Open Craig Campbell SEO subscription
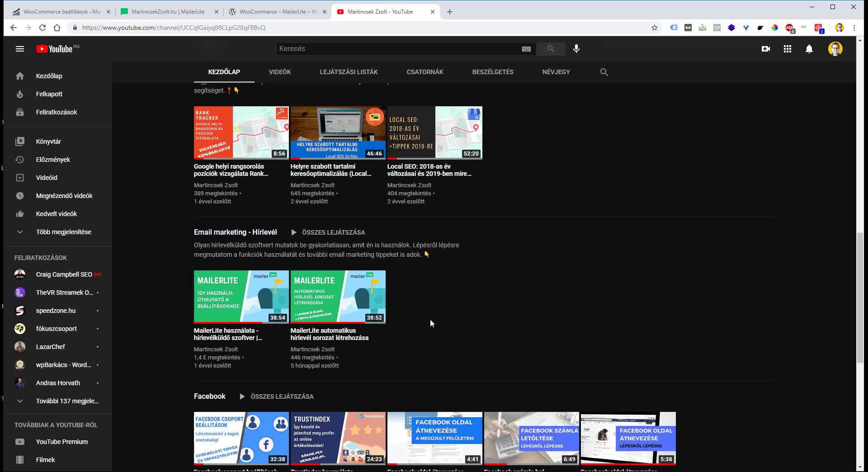The image size is (868, 472). click(58, 274)
